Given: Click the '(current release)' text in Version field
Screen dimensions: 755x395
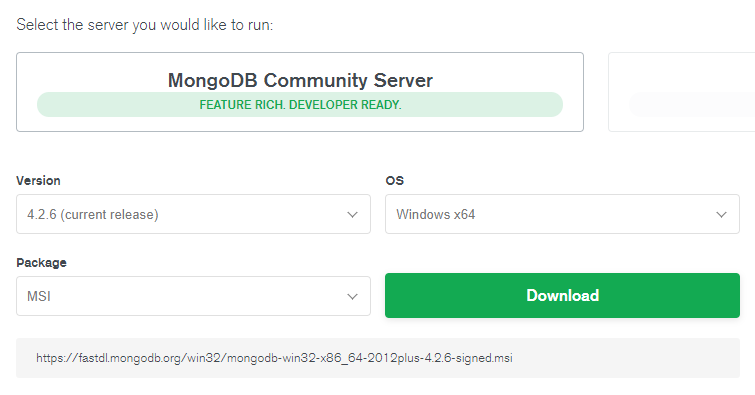Looking at the screenshot, I should pos(109,214).
